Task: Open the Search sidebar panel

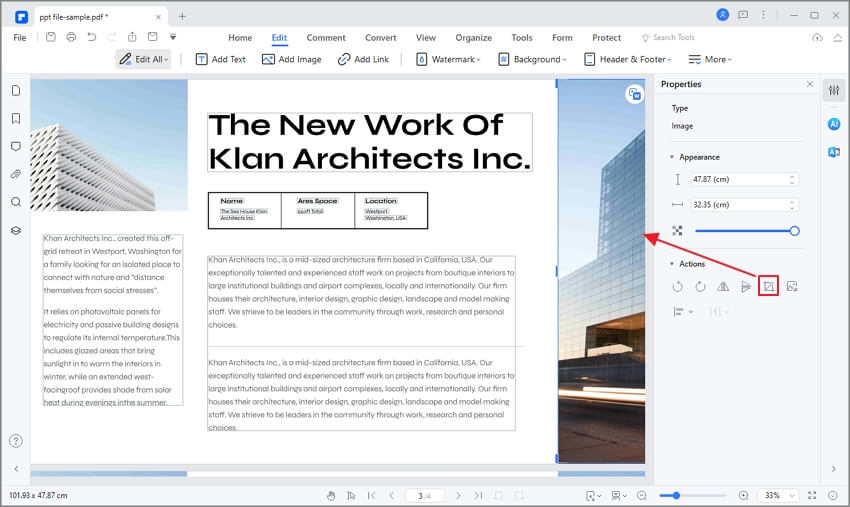Action: (16, 202)
